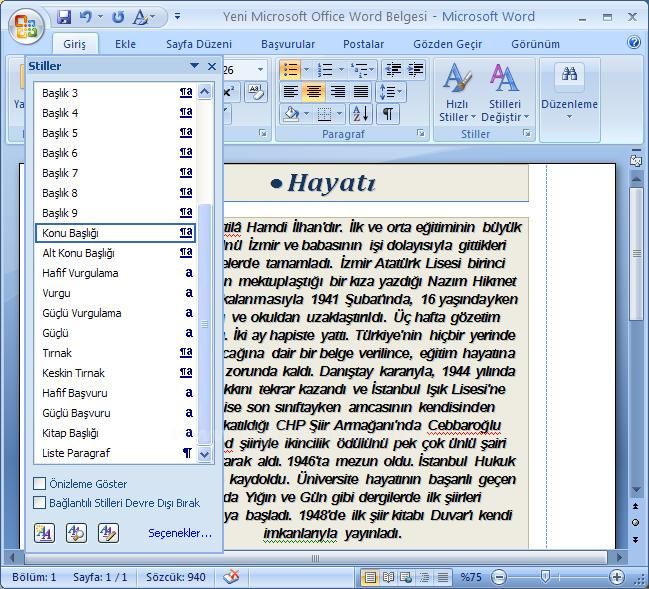
Task: Click %75 zoom level indicator
Action: coord(471,577)
